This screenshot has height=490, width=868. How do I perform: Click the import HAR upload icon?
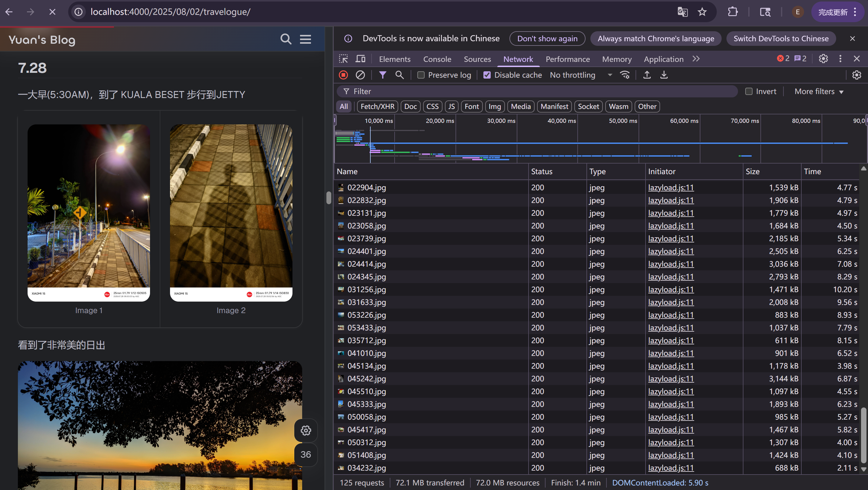click(647, 75)
